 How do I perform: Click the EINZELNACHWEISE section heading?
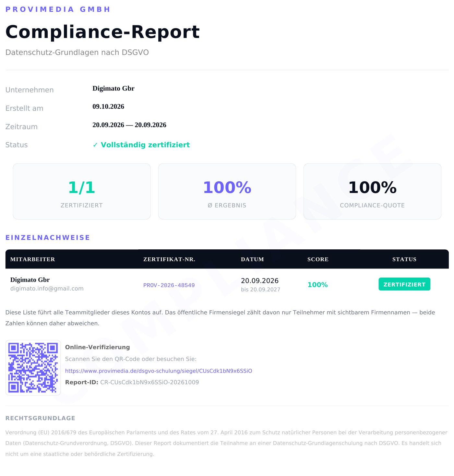48,238
